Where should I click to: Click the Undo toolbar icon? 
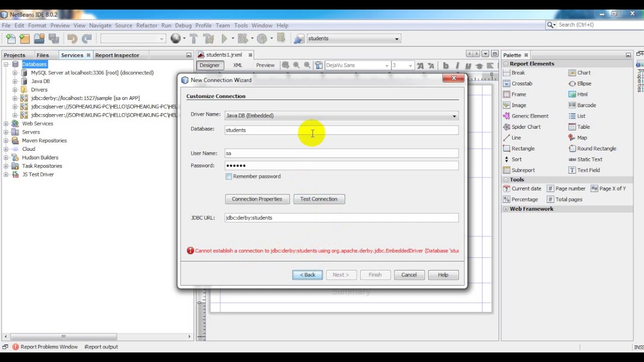pos(72,39)
